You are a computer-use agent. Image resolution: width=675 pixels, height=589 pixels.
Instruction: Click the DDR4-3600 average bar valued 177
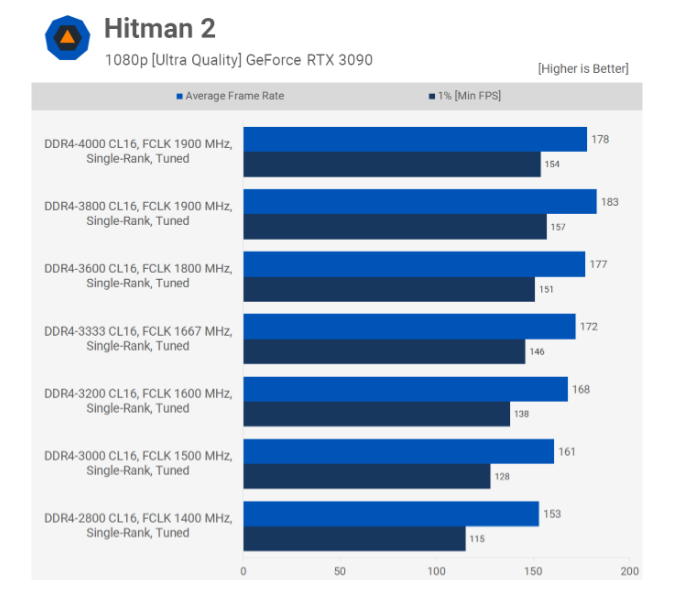point(414,264)
